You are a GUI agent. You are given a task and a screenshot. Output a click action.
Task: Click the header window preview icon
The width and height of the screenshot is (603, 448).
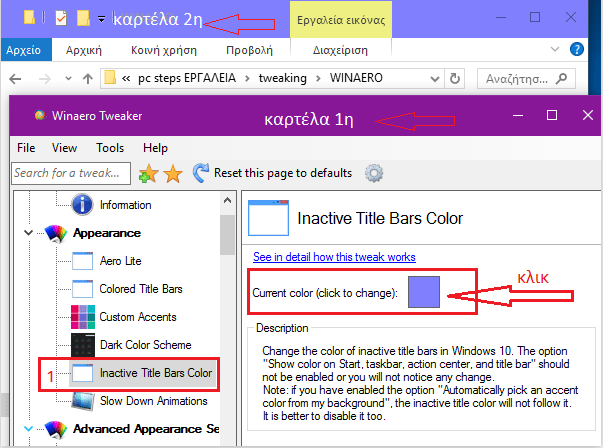coord(268,218)
